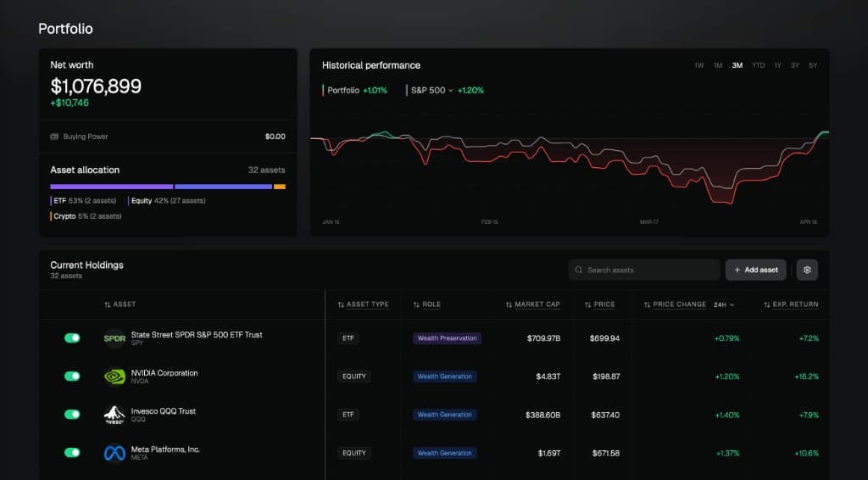Select the 1Y time range

click(777, 65)
